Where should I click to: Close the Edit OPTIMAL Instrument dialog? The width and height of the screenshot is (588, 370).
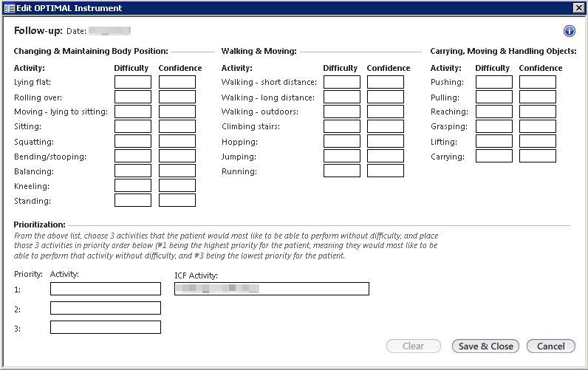pos(578,8)
